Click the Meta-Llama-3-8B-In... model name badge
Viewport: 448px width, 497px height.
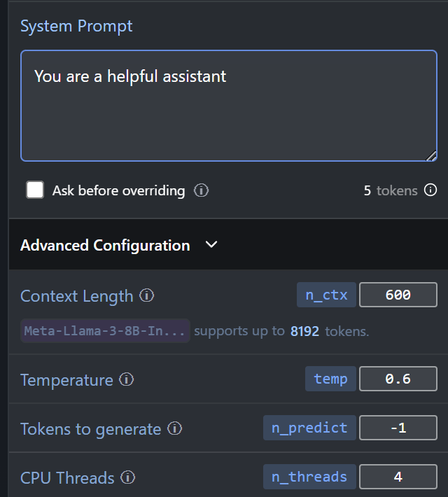(105, 331)
